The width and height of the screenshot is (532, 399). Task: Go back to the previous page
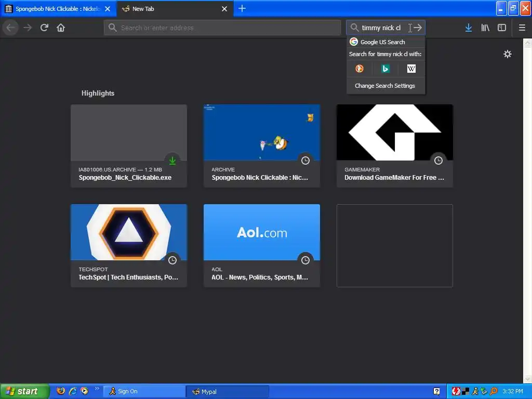point(11,28)
